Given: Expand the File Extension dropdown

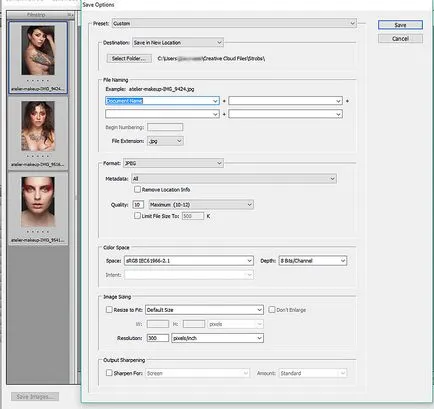Looking at the screenshot, I should pyautogui.click(x=165, y=141).
